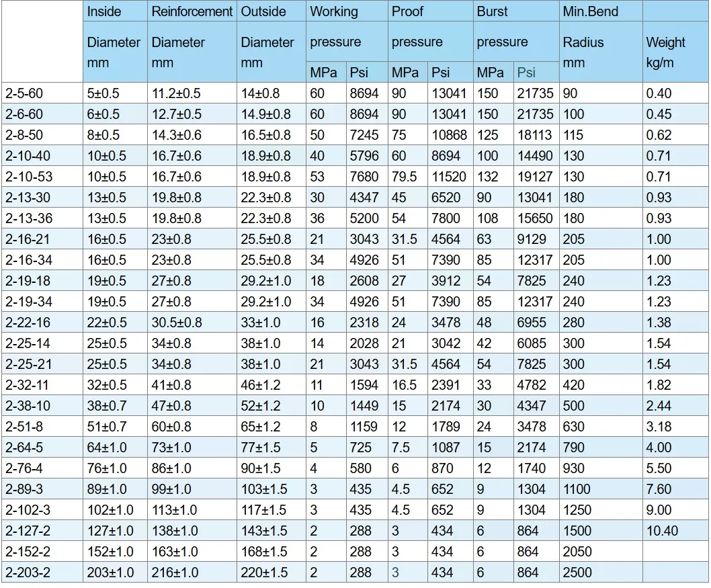Click the 2-203-2 row label
711x588 pixels.
point(28,573)
